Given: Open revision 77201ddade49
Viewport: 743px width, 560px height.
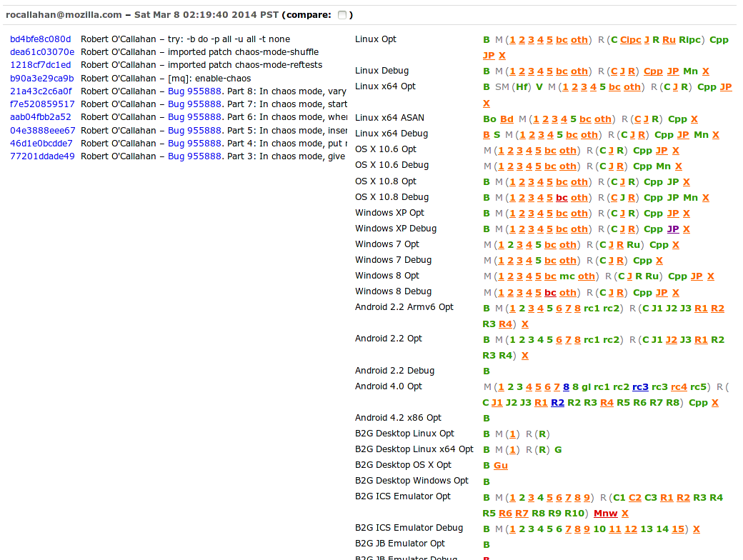Looking at the screenshot, I should (x=42, y=156).
